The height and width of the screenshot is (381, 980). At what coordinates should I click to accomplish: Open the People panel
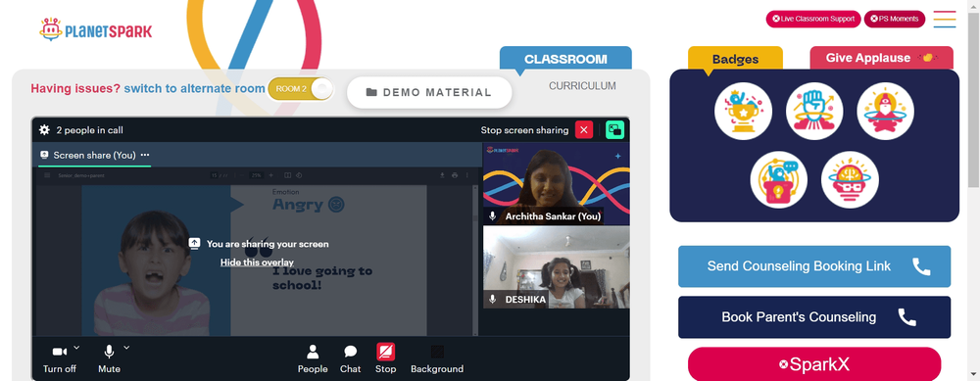click(x=313, y=358)
